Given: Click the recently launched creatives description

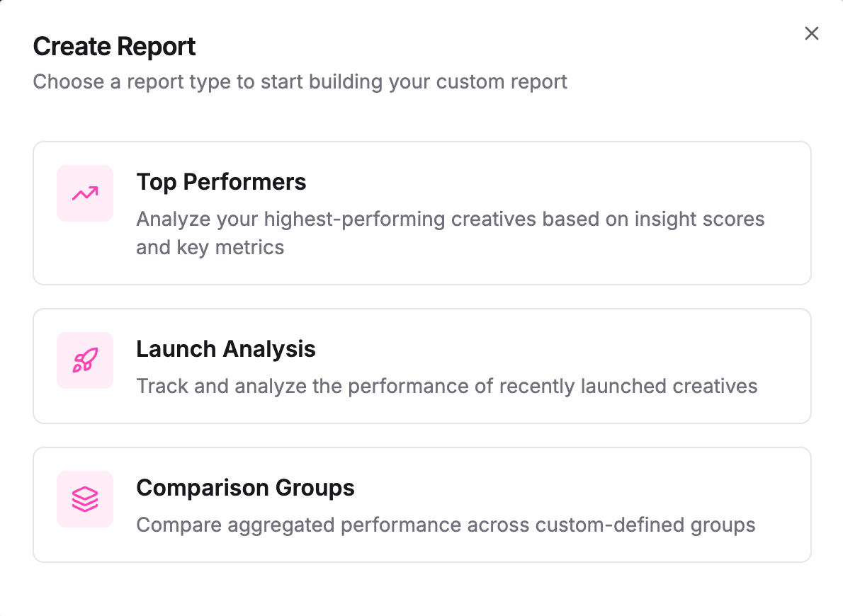Looking at the screenshot, I should 446,386.
